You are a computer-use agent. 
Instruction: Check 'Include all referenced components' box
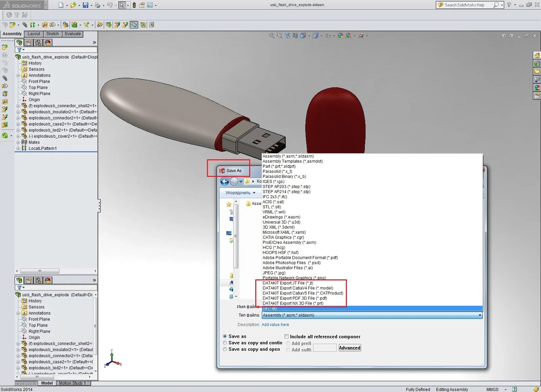(x=287, y=337)
